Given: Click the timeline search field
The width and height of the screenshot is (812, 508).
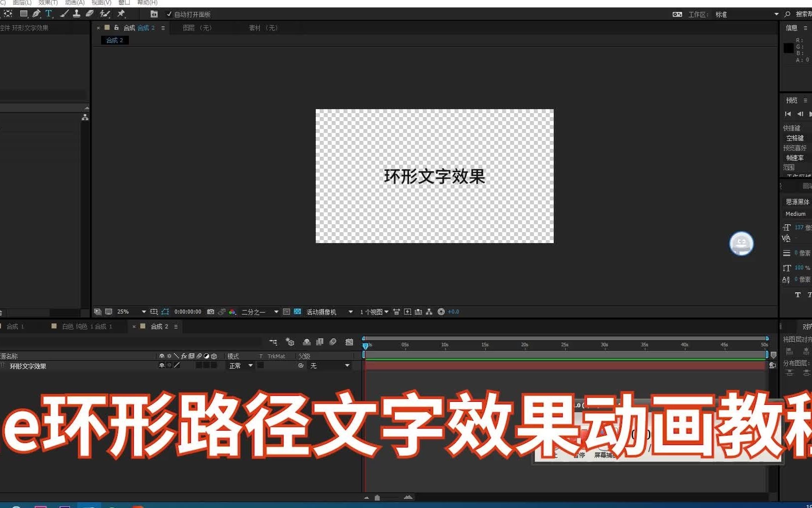Looking at the screenshot, I should pos(131,342).
